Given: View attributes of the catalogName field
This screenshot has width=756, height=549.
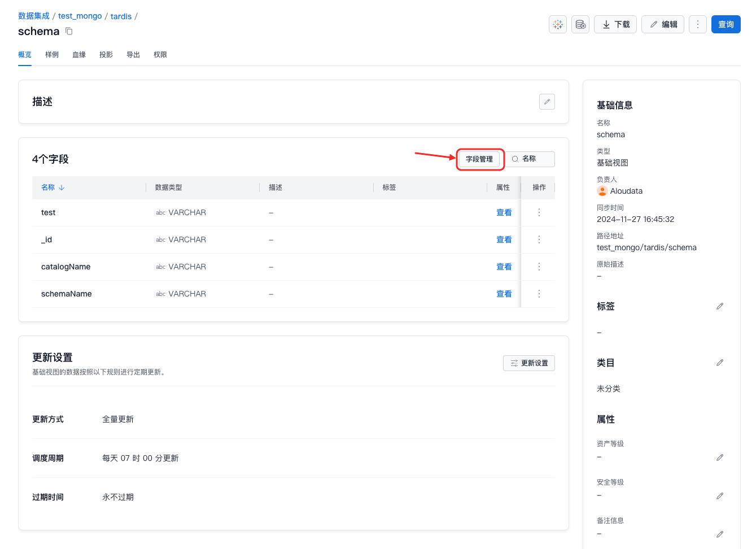Looking at the screenshot, I should coord(504,267).
